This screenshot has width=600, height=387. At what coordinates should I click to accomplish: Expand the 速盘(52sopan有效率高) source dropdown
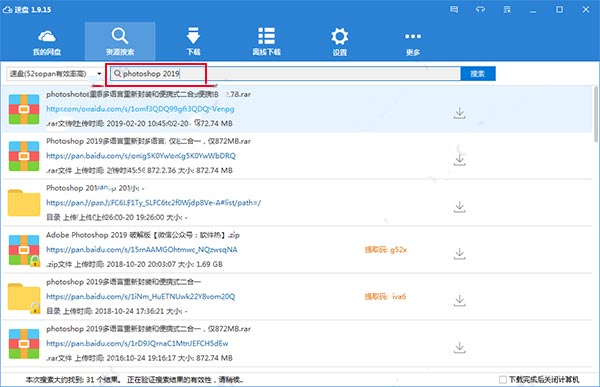[55, 73]
